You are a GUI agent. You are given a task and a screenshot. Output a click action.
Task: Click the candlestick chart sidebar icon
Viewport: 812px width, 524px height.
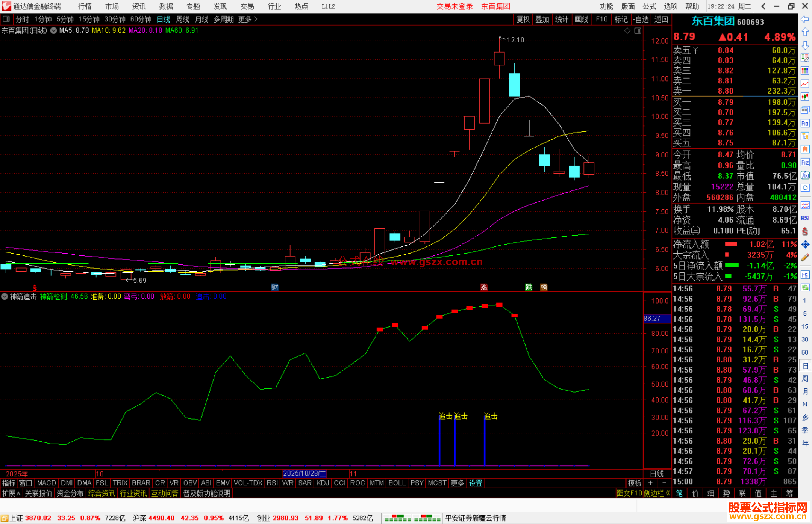[x=805, y=97]
